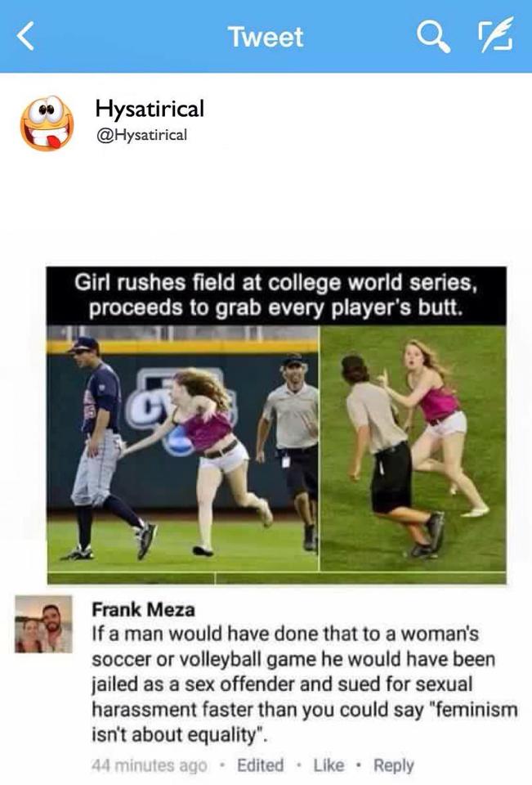Tap the meme caption about college world series
The image size is (532, 785).
(276, 295)
